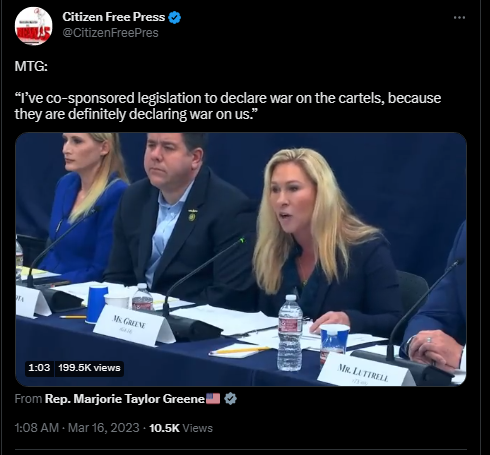
Task: Click the American flag emoji beside Greene's name
Action: (x=213, y=399)
